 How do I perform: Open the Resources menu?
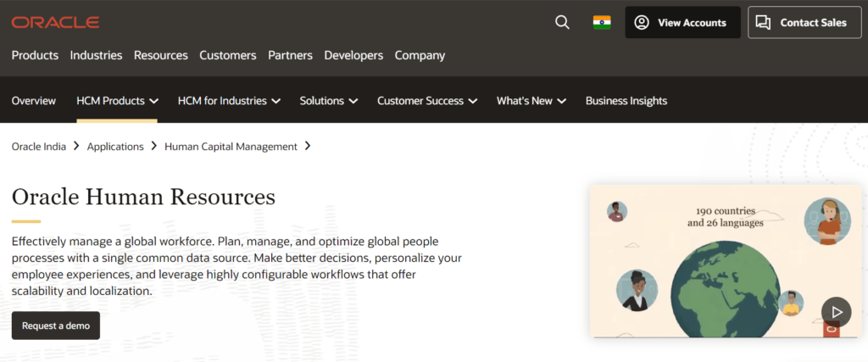[160, 55]
